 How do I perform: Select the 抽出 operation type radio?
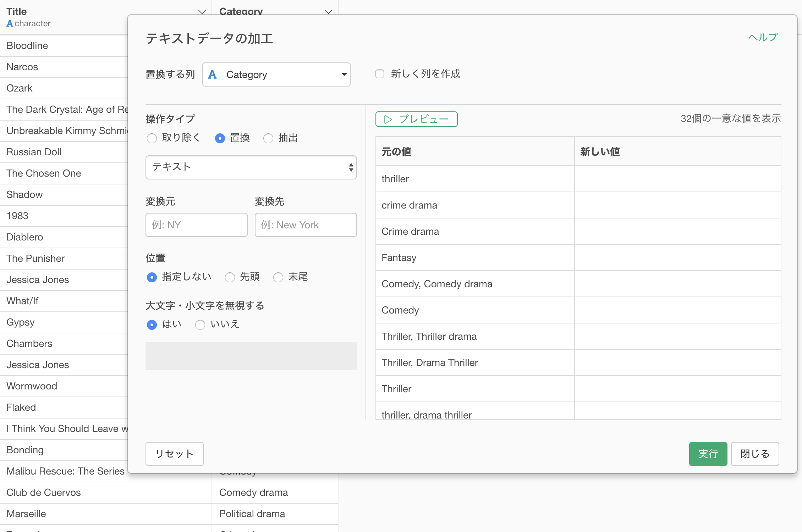(268, 138)
